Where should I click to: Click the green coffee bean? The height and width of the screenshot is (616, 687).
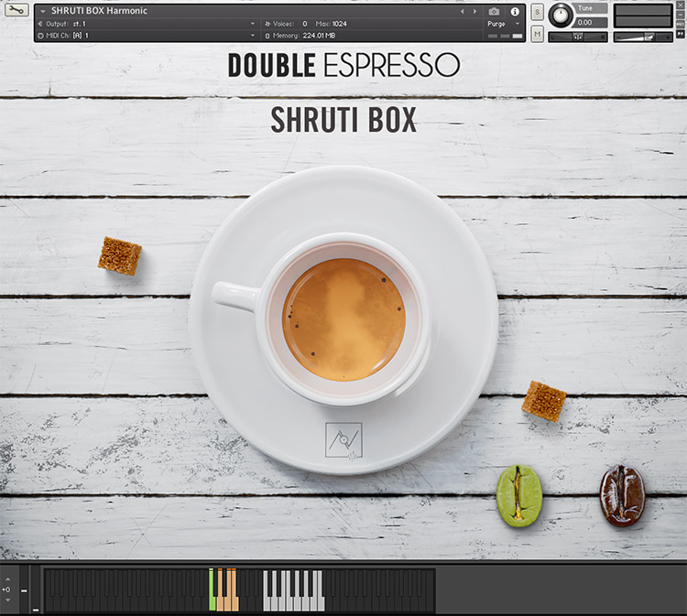coord(519,495)
